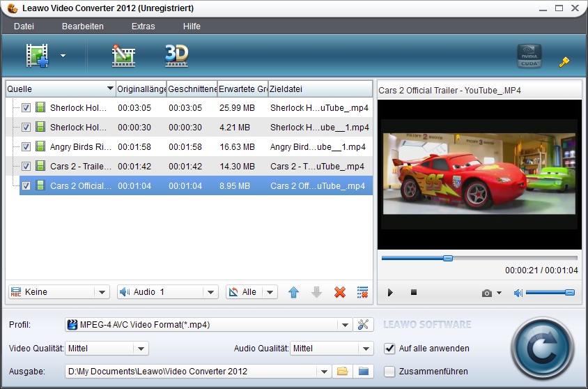Adjust the volume slider in preview
Image resolution: width=588 pixels, height=389 pixels.
click(x=549, y=293)
